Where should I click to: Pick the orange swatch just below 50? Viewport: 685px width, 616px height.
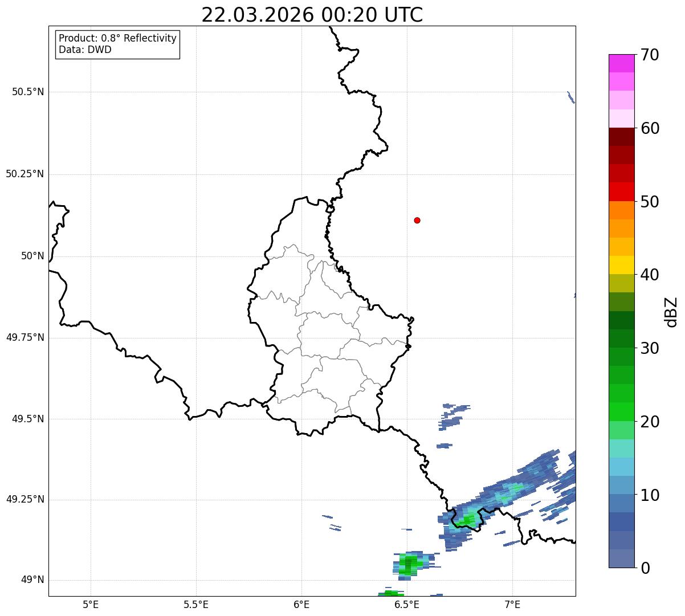coord(622,210)
